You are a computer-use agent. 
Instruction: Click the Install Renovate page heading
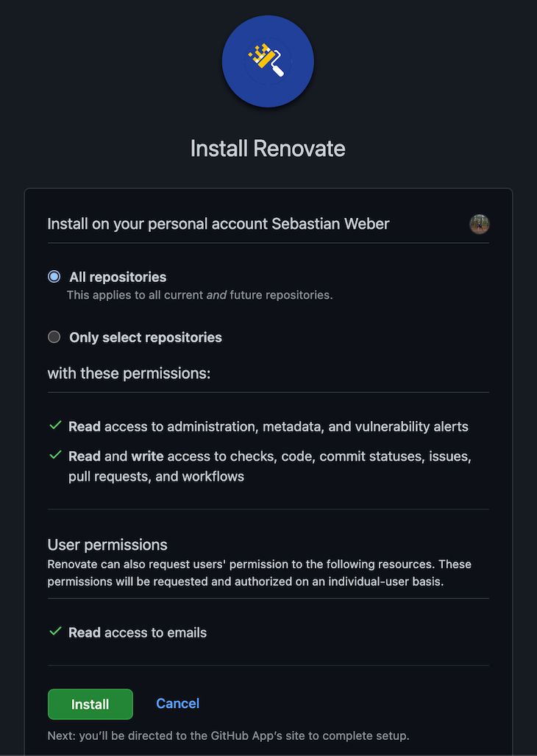pos(268,148)
